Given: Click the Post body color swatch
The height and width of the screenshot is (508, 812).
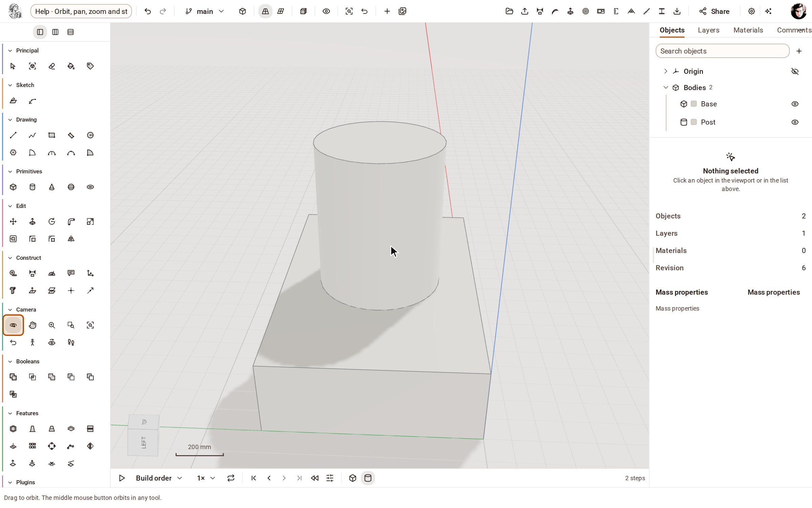Looking at the screenshot, I should point(694,122).
